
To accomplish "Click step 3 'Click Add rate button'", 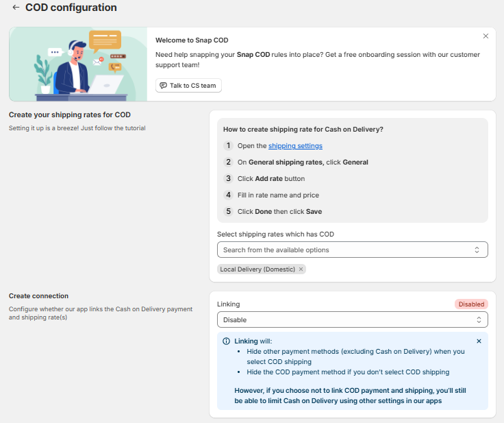I will pos(271,179).
